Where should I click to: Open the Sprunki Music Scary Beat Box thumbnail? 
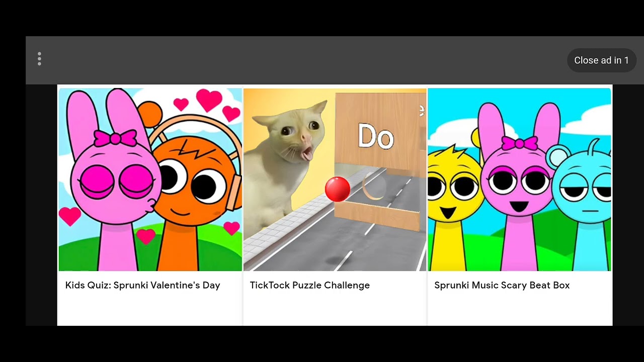[x=519, y=179]
